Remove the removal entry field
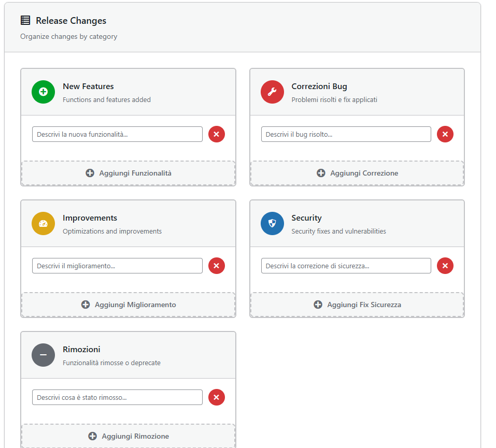The image size is (496, 448). pyautogui.click(x=216, y=397)
